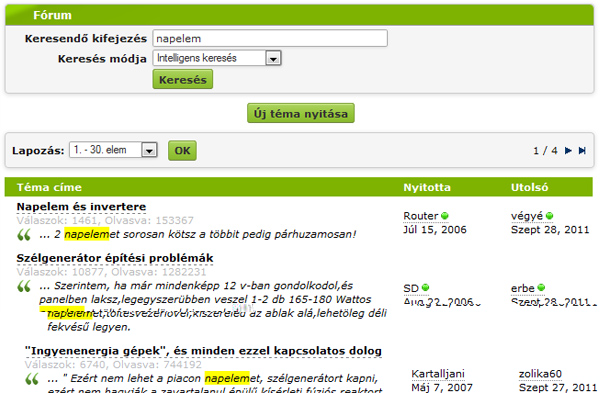The image size is (600, 393).
Task: Open user profile Kartalljani
Action: (438, 374)
